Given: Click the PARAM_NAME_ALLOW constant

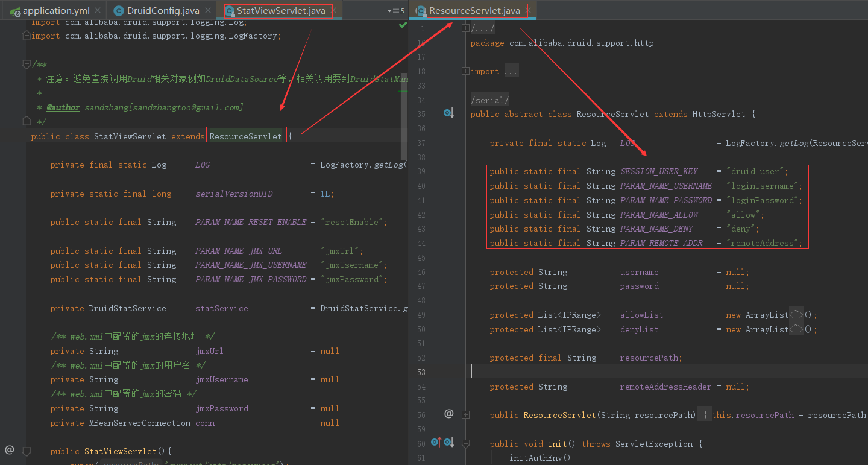Looking at the screenshot, I should point(659,215).
